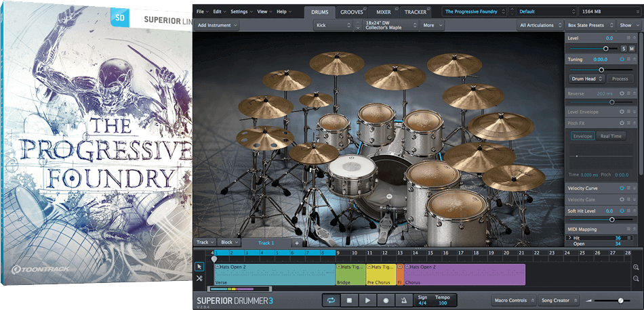Click the Record button in transport
The height and width of the screenshot is (310, 644).
pyautogui.click(x=386, y=300)
